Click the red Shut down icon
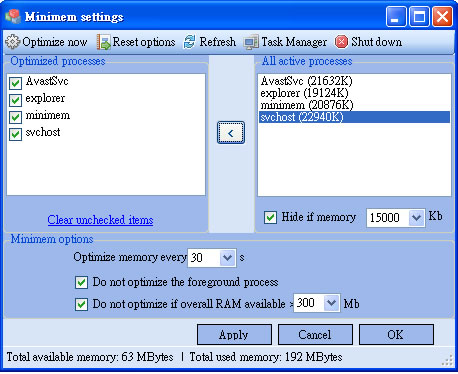The width and height of the screenshot is (458, 374). [x=341, y=42]
